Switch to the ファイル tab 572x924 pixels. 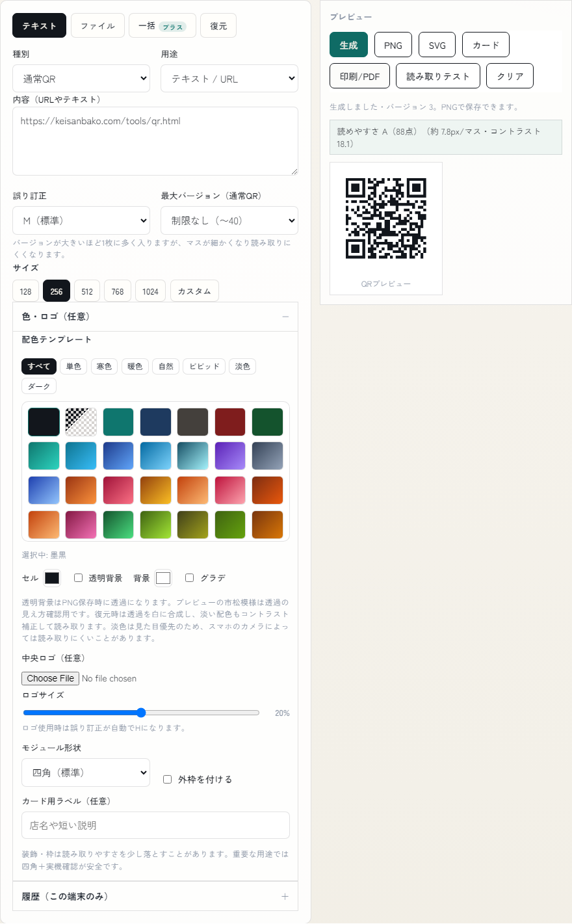pyautogui.click(x=97, y=25)
